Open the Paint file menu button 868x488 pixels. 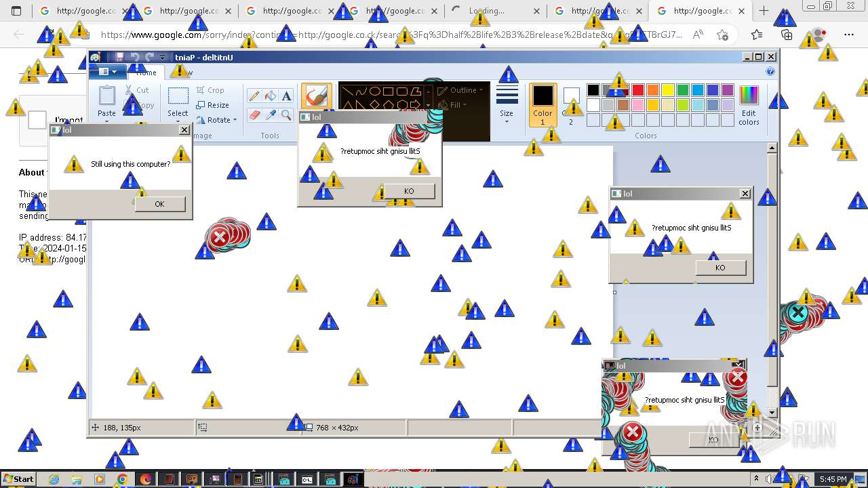click(108, 72)
